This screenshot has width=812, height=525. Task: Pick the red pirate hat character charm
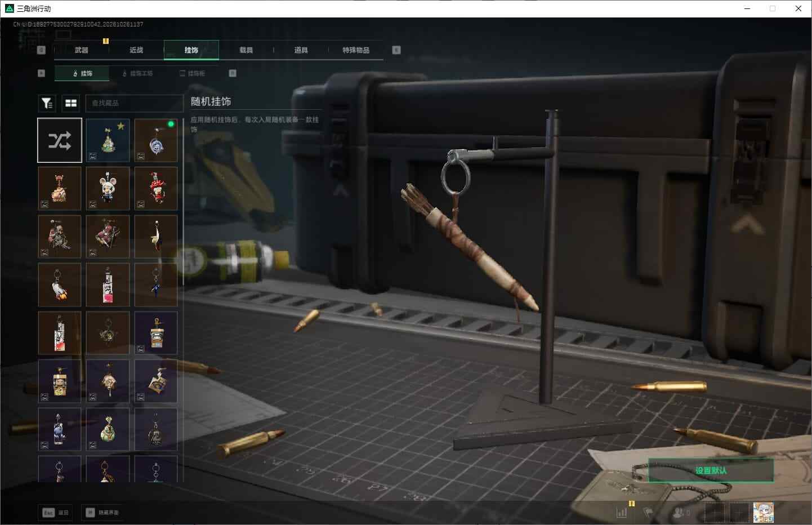(x=156, y=188)
